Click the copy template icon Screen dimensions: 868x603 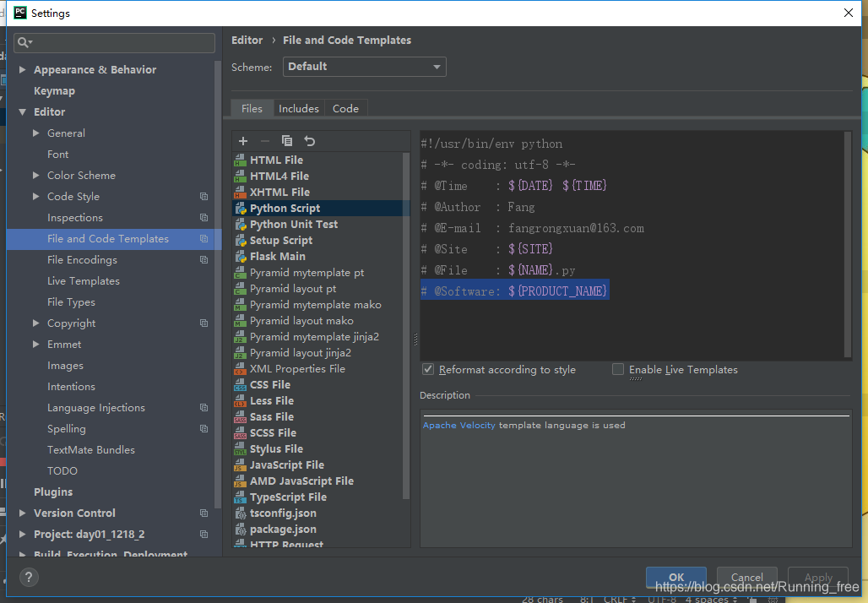click(287, 141)
